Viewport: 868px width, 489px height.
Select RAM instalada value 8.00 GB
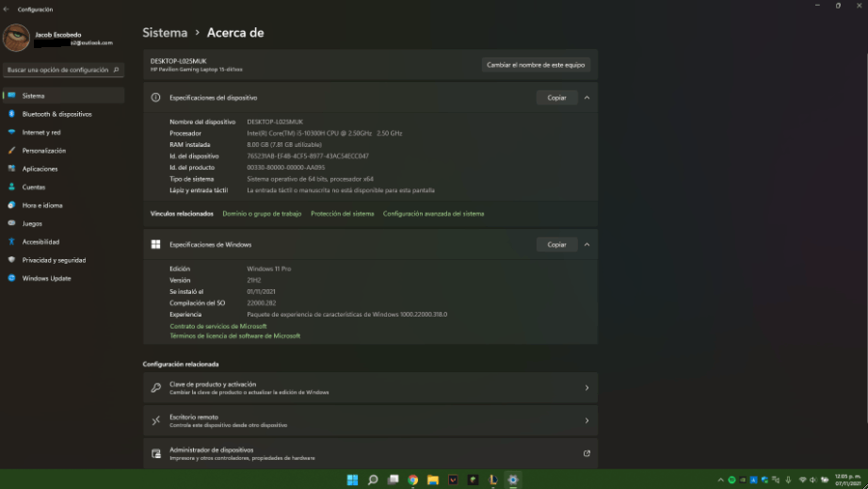[x=284, y=144]
